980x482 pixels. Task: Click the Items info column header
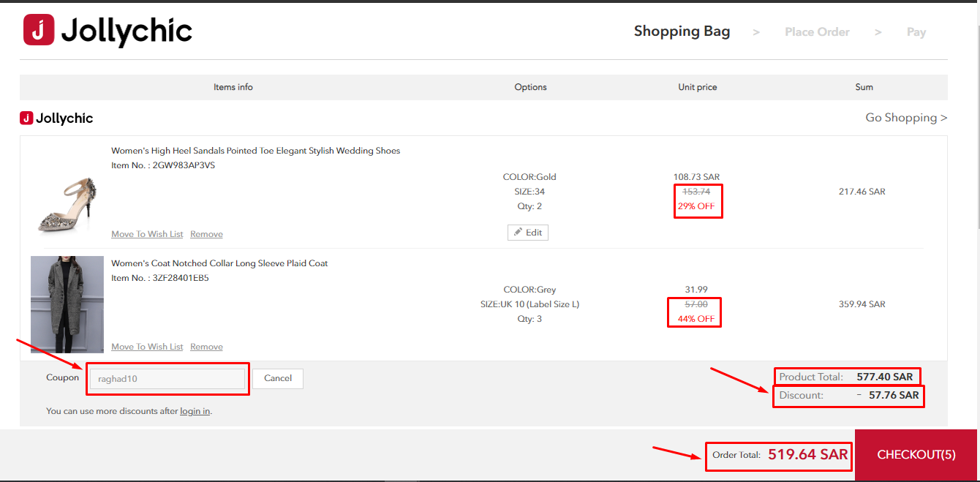click(233, 87)
